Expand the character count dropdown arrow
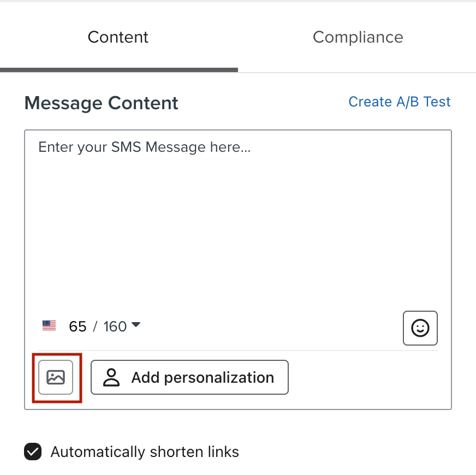Image resolution: width=476 pixels, height=475 pixels. (x=136, y=325)
